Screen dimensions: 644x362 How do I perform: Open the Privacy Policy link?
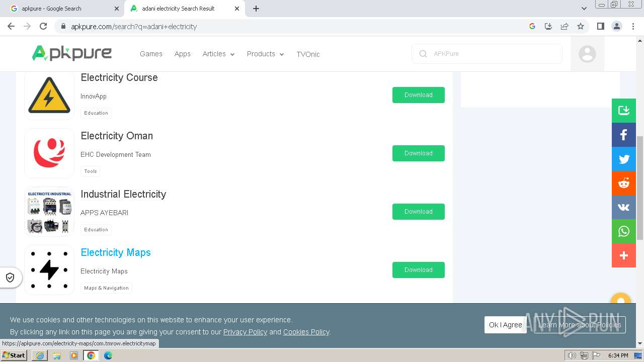245,332
